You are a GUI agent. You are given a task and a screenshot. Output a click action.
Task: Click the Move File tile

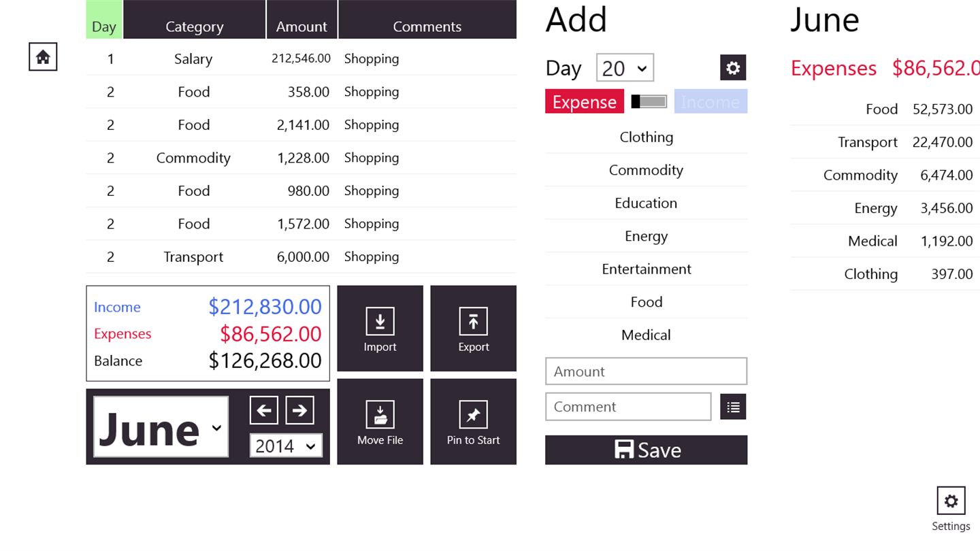point(380,422)
